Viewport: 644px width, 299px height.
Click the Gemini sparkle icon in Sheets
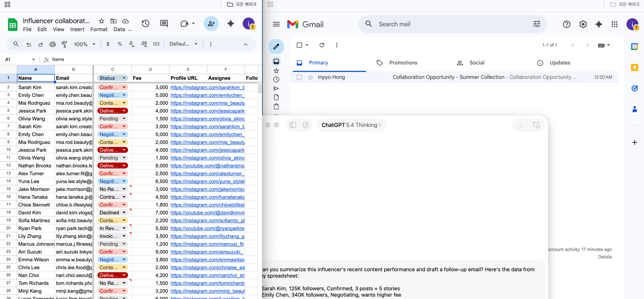231,23
